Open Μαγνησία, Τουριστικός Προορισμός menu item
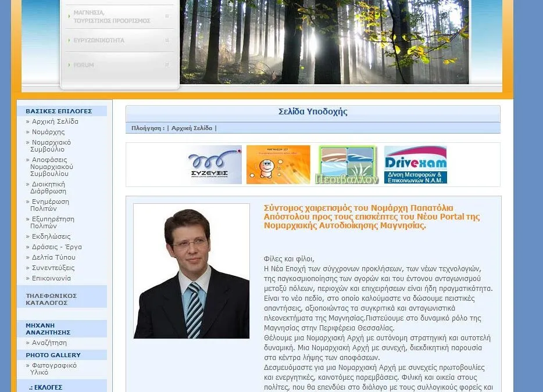The width and height of the screenshot is (543, 392). click(x=112, y=16)
